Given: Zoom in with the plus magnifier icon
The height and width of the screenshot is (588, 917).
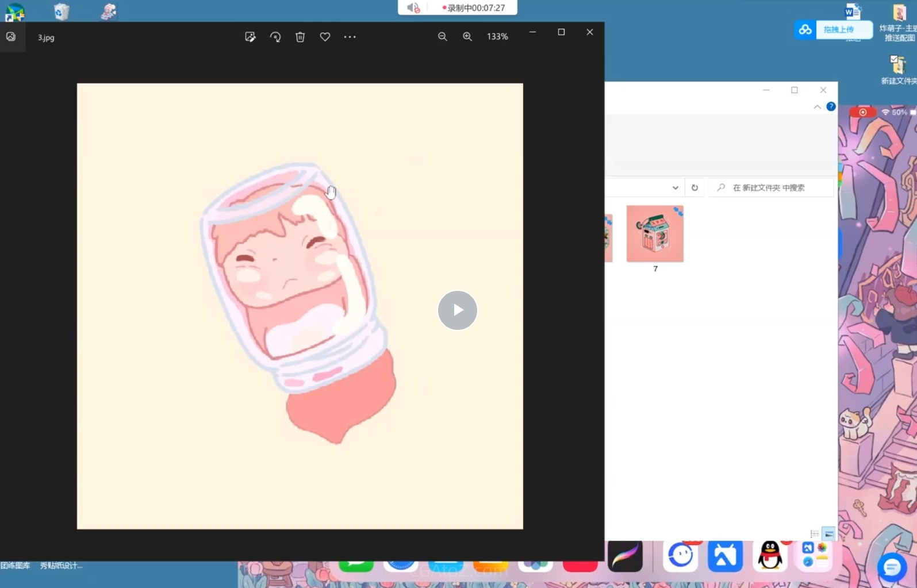Looking at the screenshot, I should [x=467, y=37].
